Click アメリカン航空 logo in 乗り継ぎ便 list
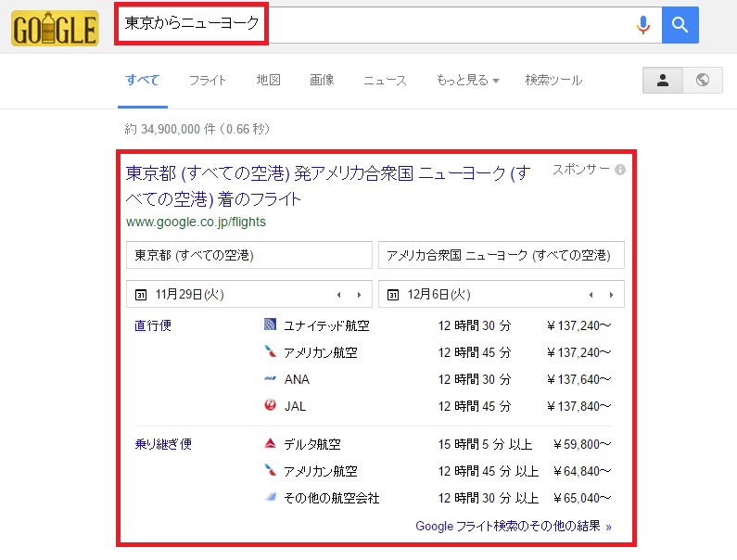 tap(270, 470)
